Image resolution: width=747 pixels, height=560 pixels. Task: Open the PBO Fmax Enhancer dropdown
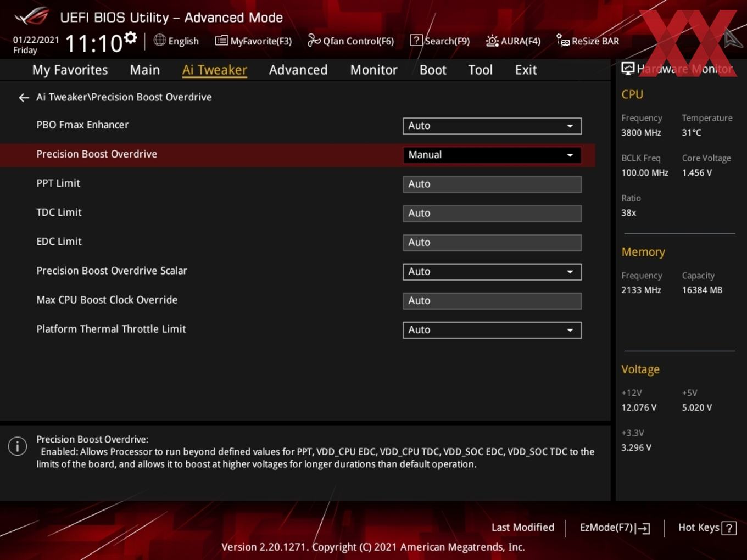pyautogui.click(x=492, y=126)
